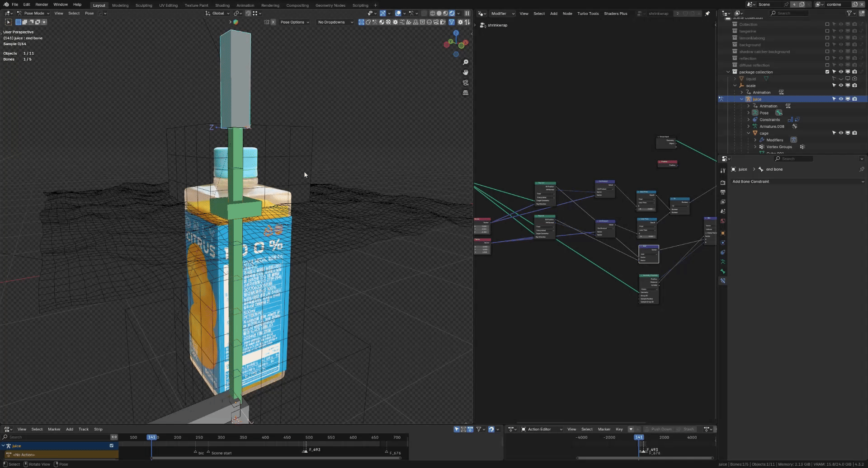868x468 pixels.
Task: Hide the juice armature in viewport
Action: [841, 99]
